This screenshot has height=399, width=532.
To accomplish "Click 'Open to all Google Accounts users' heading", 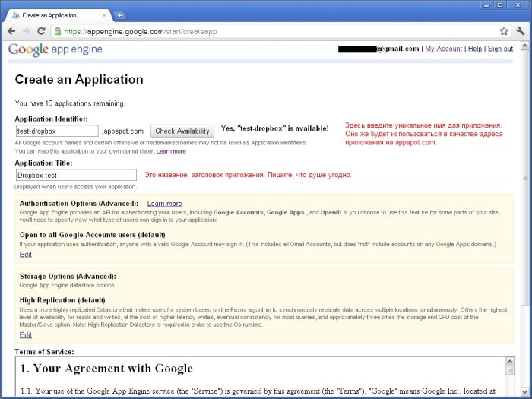I will pyautogui.click(x=92, y=235).
